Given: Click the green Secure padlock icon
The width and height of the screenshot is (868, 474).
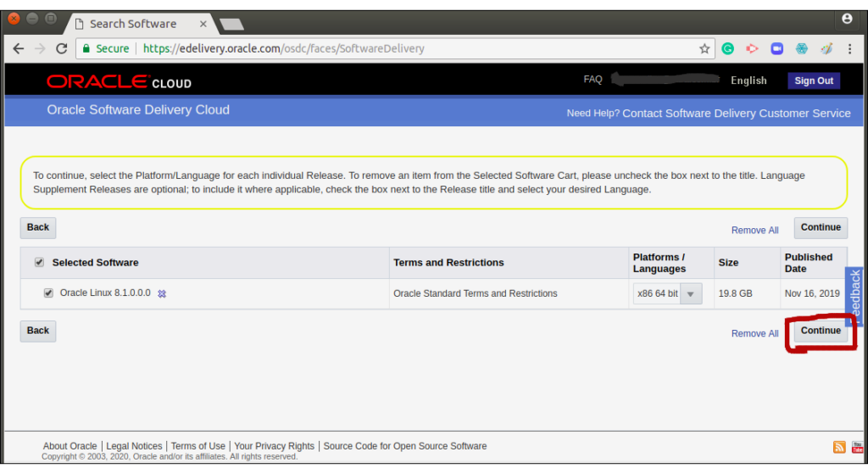Looking at the screenshot, I should (86, 48).
